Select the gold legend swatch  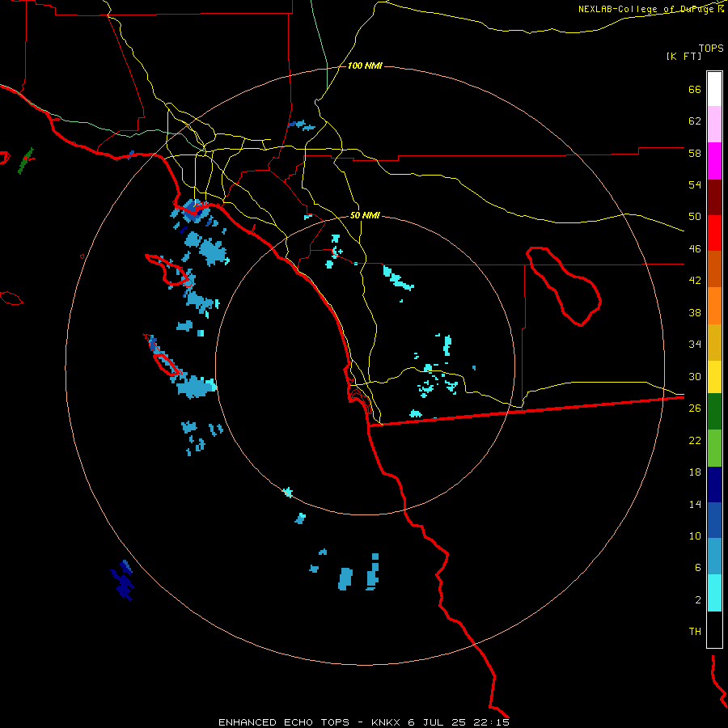point(714,342)
